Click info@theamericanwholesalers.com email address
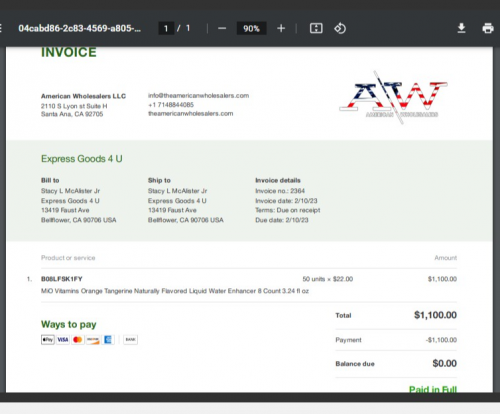The image size is (500, 414). (199, 96)
